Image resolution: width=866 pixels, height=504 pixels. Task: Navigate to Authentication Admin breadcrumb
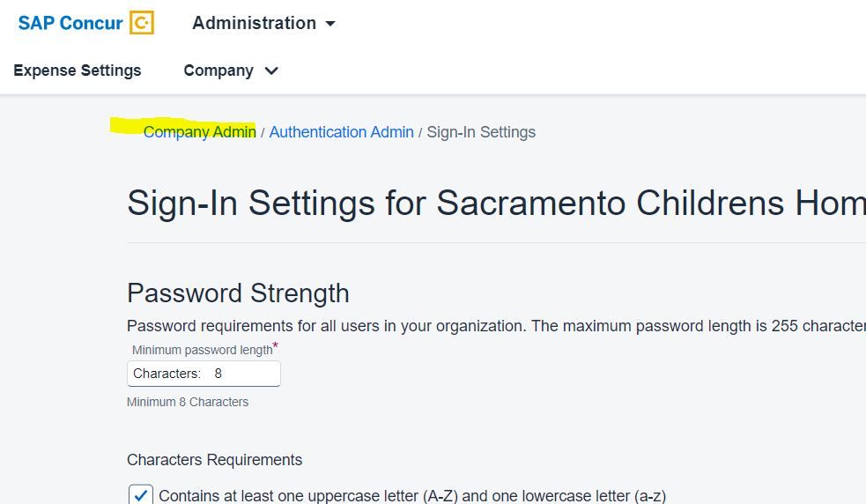point(341,132)
